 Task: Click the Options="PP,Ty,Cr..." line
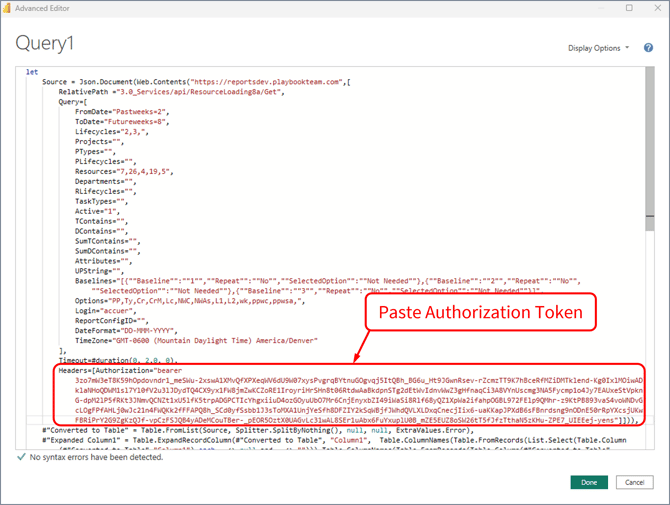pyautogui.click(x=190, y=301)
